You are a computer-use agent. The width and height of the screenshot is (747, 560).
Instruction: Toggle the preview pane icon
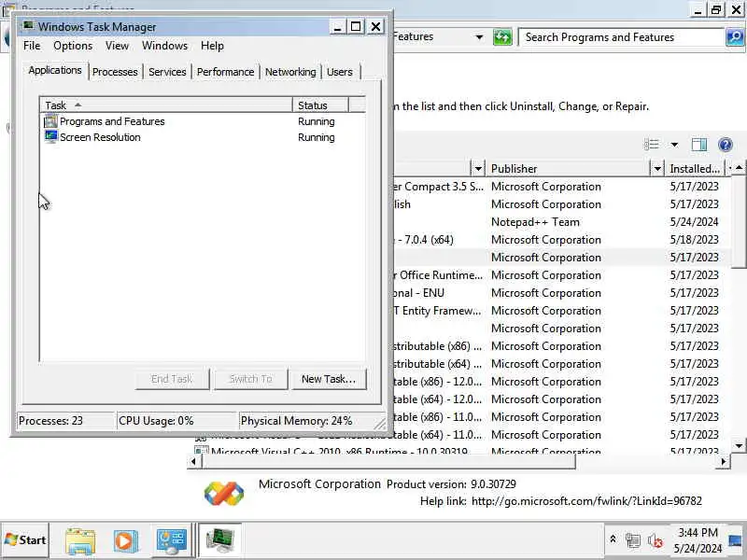698,145
